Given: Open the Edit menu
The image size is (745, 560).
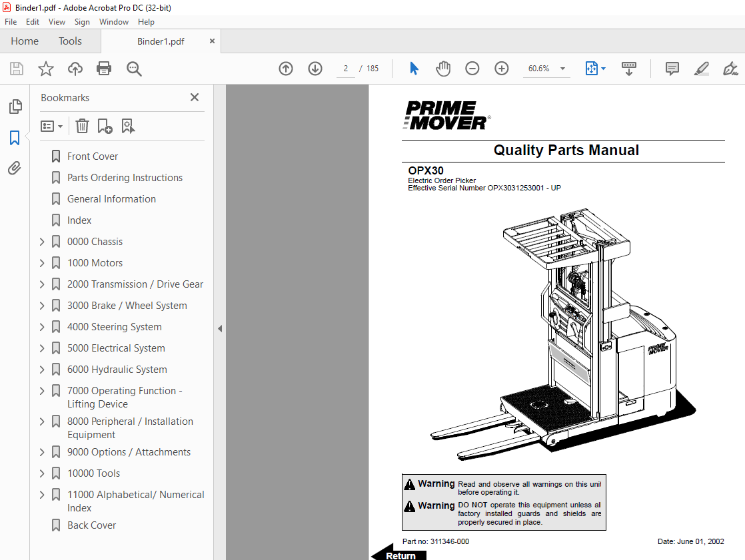Looking at the screenshot, I should tap(32, 22).
